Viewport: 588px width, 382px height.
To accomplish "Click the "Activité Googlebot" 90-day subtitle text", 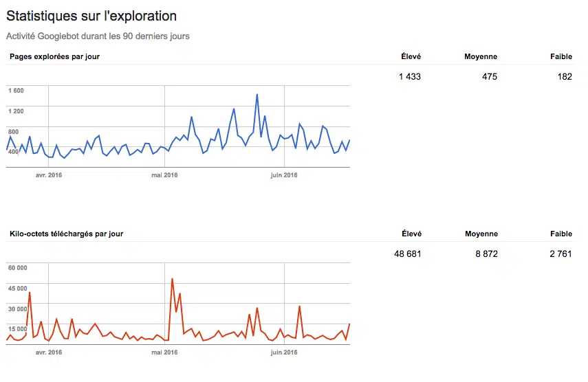I will coord(98,36).
